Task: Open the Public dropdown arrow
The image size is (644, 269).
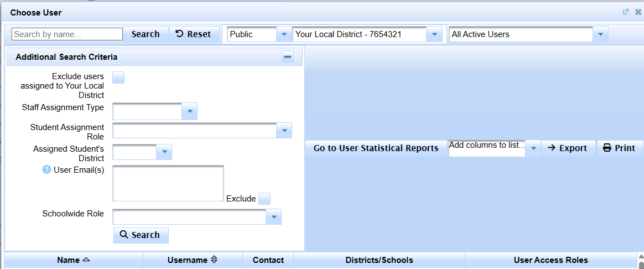Action: pyautogui.click(x=283, y=34)
